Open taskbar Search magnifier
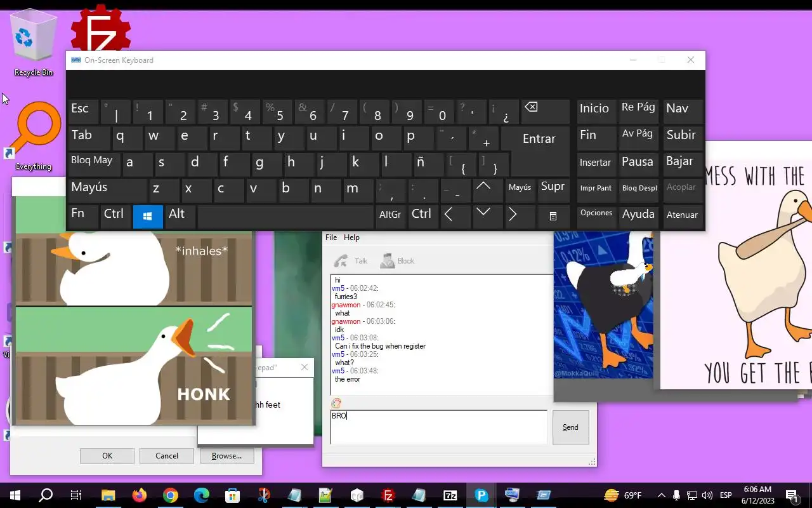The image size is (812, 508). (46, 495)
